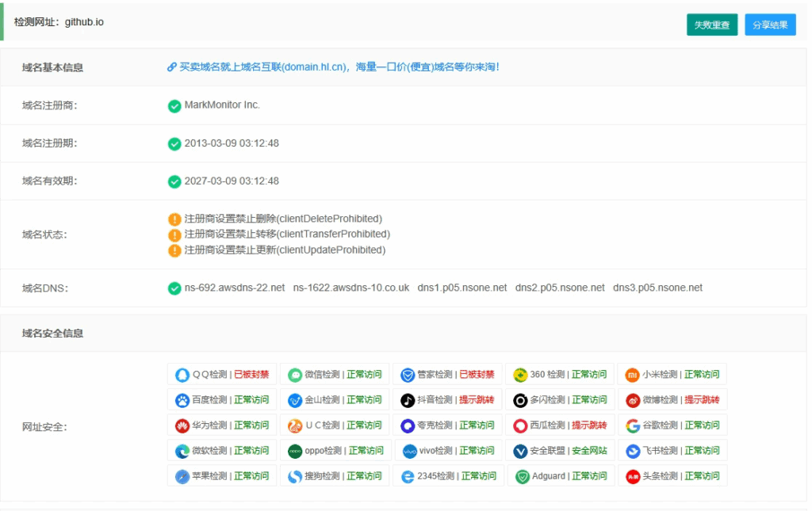Click the 管家检测 shield icon

point(408,375)
